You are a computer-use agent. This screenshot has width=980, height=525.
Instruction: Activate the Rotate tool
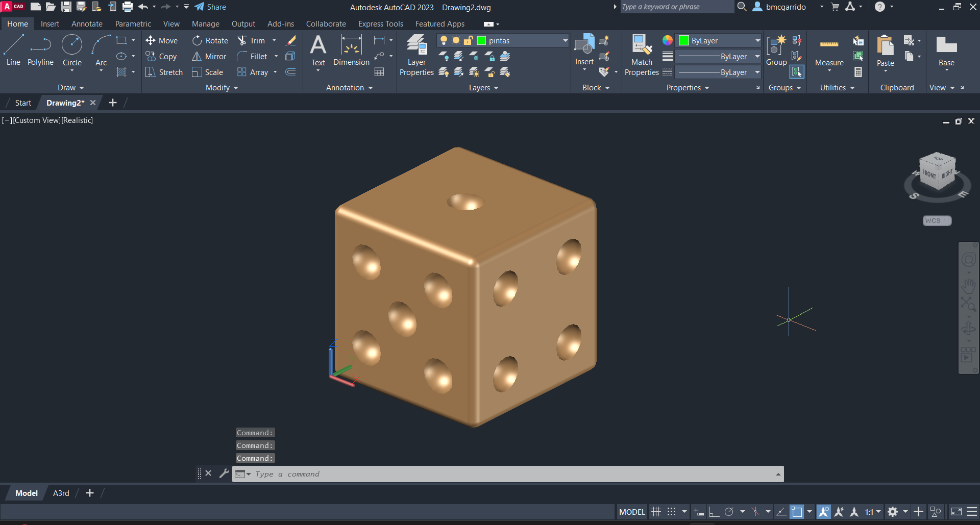point(210,40)
